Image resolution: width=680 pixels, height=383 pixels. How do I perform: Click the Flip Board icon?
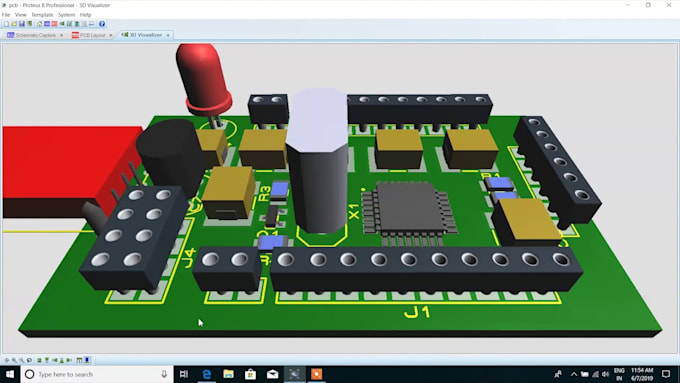pos(29,360)
